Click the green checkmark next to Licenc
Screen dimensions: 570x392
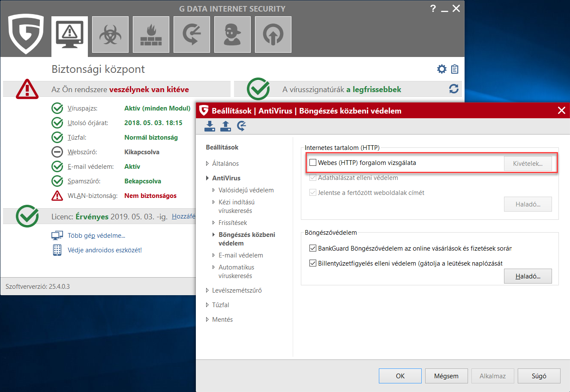point(27,216)
